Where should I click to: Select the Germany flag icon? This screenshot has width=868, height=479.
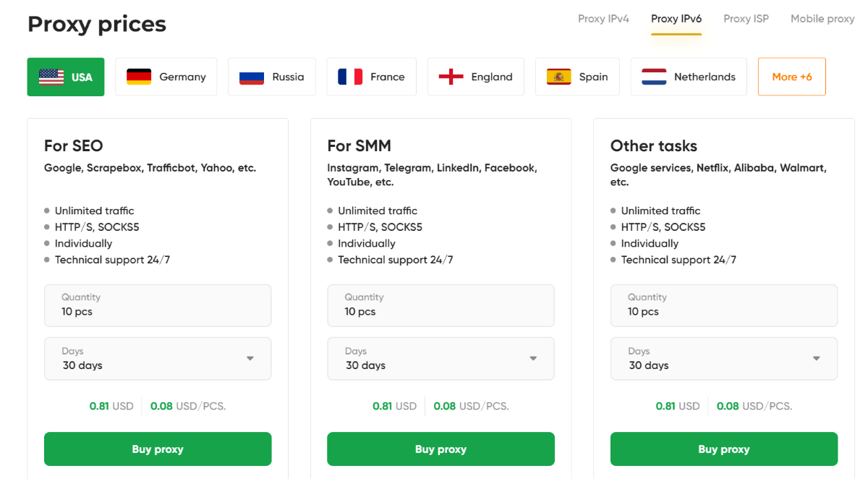click(137, 75)
